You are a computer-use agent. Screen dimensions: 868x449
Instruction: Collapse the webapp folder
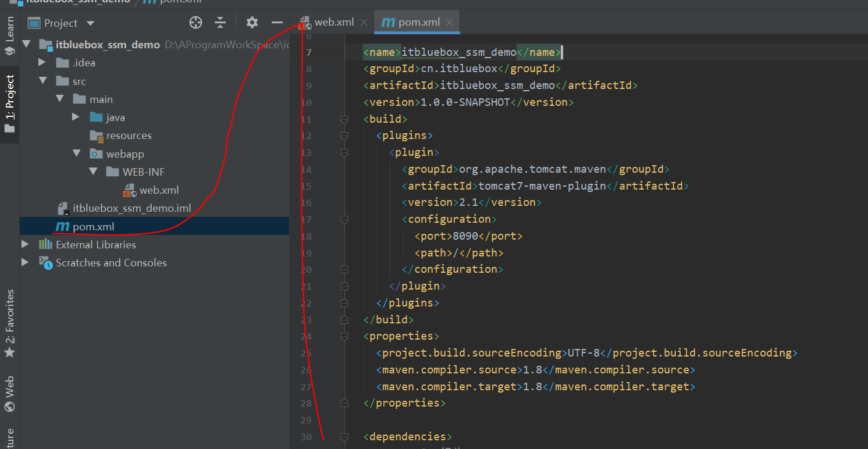tap(77, 154)
